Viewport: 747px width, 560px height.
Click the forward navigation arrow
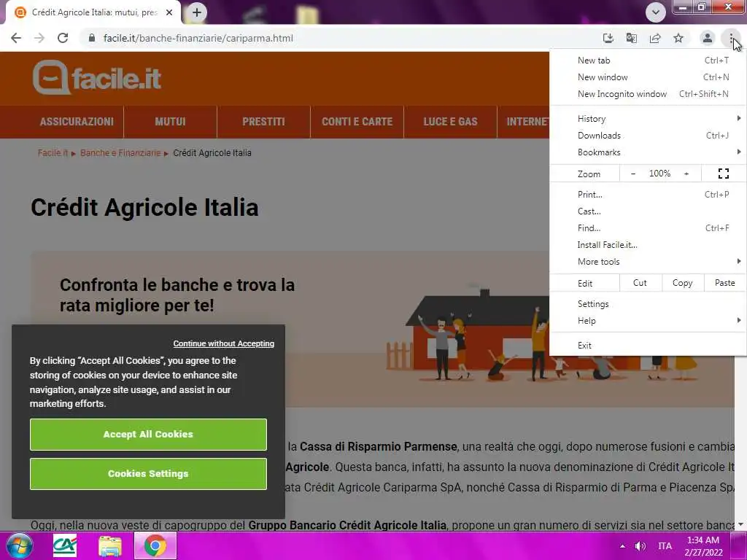(x=39, y=38)
